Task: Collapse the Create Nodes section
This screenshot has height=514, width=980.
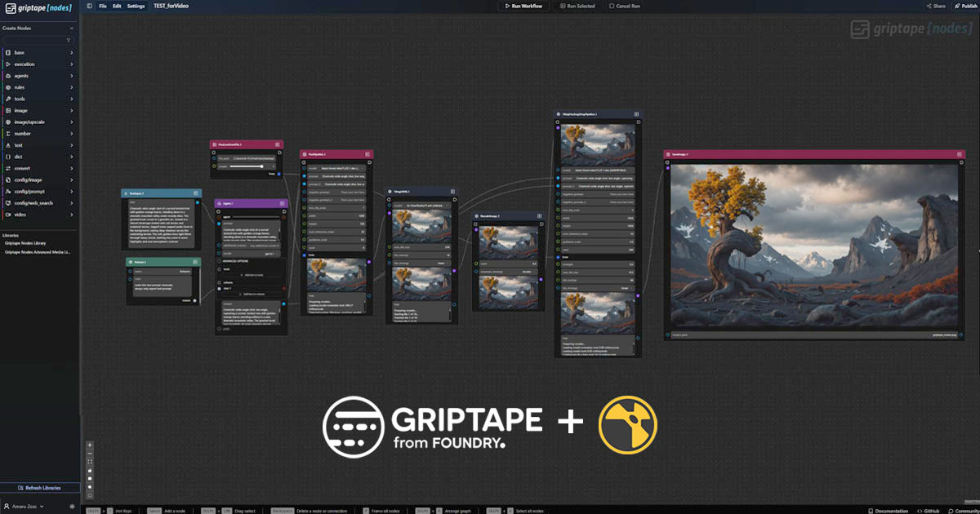Action: pyautogui.click(x=73, y=29)
